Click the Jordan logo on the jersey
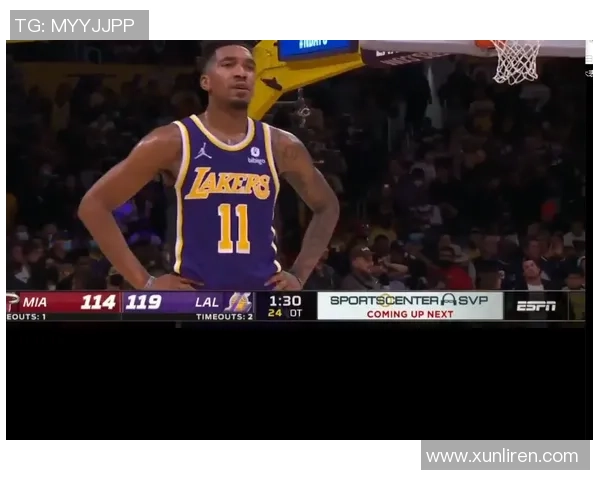600x480 pixels. 204,151
